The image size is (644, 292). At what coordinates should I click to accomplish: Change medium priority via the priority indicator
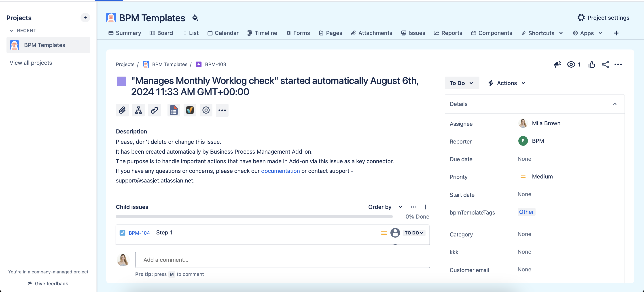(523, 176)
